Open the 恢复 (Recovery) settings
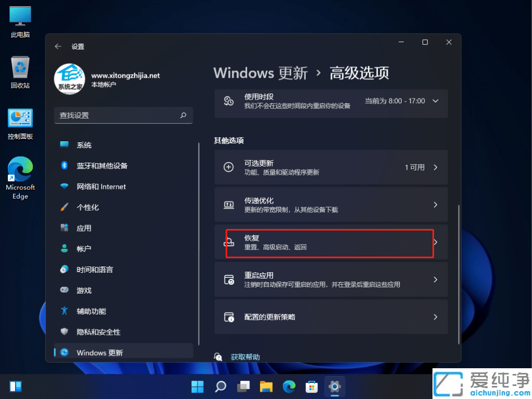 coord(330,242)
